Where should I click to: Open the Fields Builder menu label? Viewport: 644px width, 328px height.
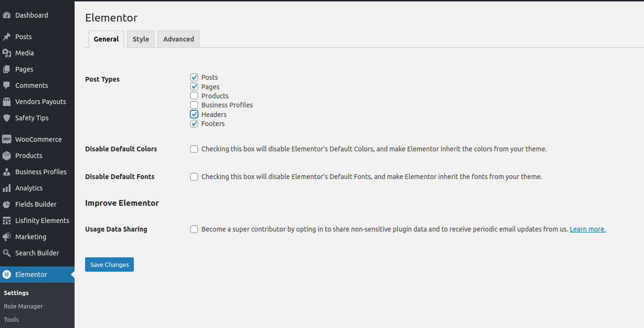point(36,204)
